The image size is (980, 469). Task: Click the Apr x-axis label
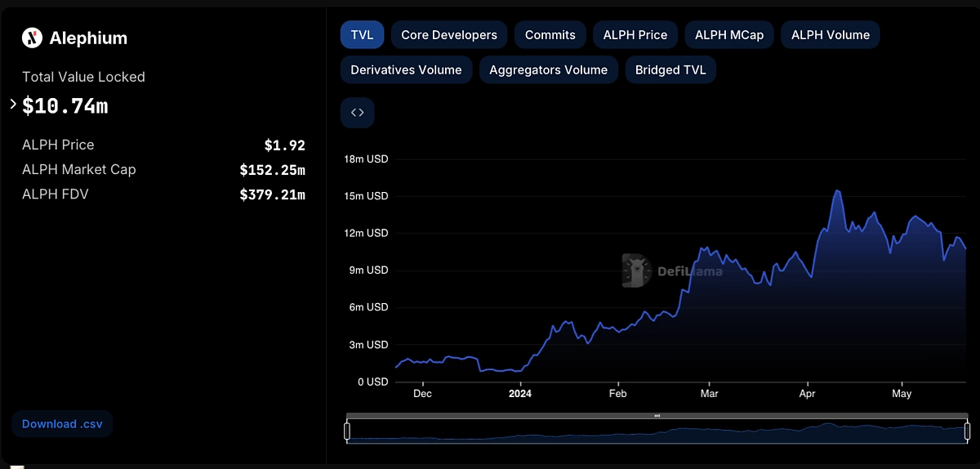click(807, 394)
